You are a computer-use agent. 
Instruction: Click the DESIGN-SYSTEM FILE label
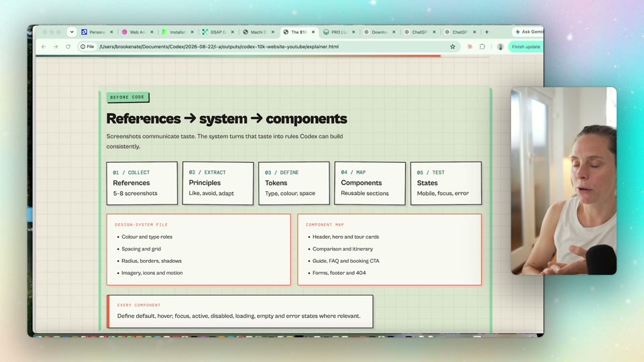[x=142, y=225]
